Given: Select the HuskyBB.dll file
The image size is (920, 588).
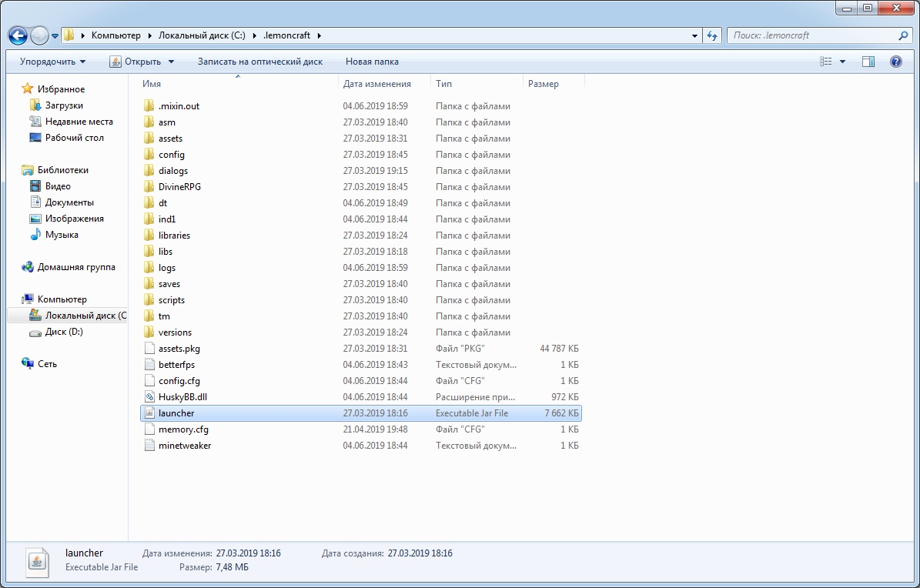Looking at the screenshot, I should 182,397.
